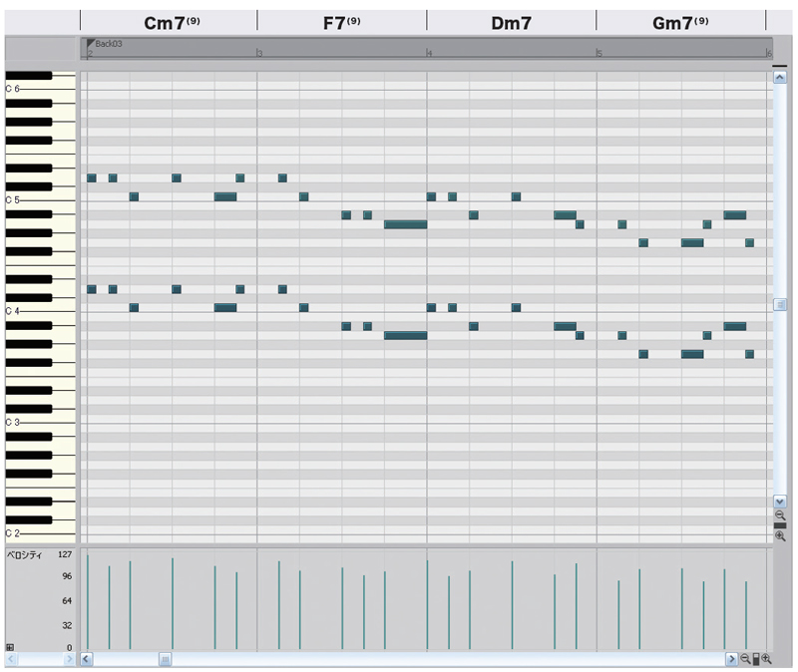Click the ベロシティ lane label
Screen dimensions: 798x672
click(x=24, y=555)
